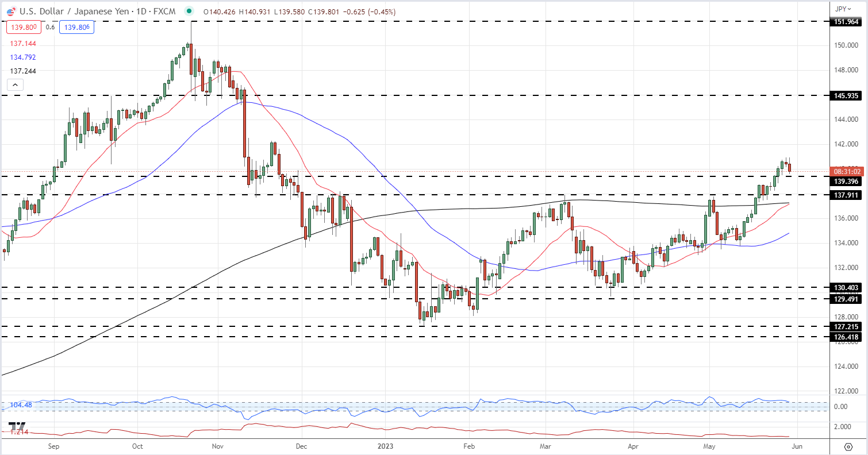The height and width of the screenshot is (455, 868).
Task: Click the Dec label on the time axis
Action: pos(303,446)
